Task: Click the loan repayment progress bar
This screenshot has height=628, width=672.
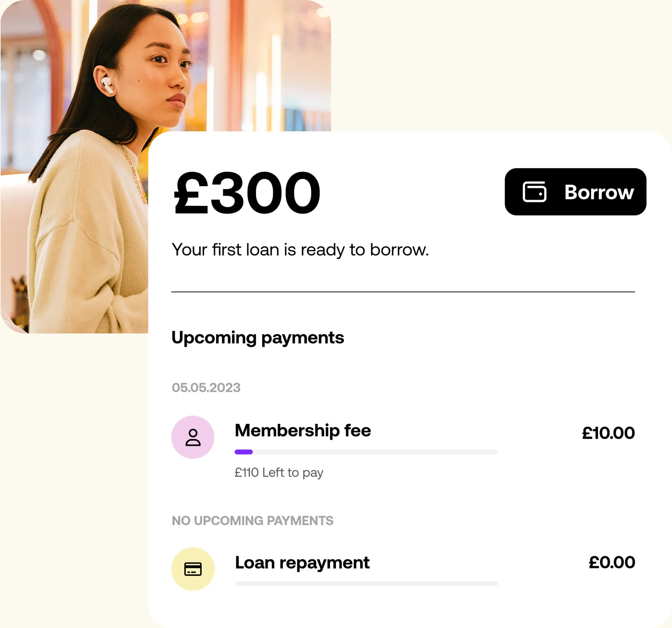Action: pos(366,584)
